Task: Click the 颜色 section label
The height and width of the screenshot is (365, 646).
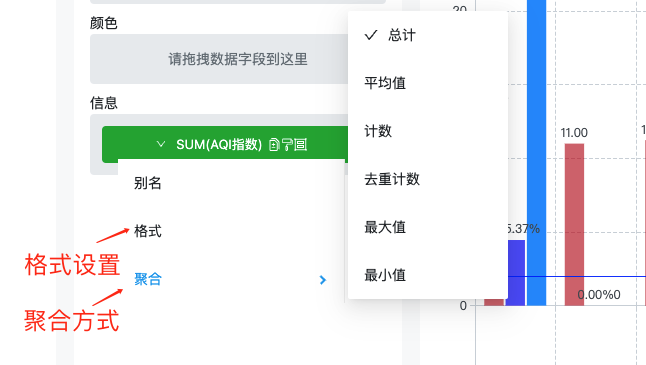Action: click(104, 23)
